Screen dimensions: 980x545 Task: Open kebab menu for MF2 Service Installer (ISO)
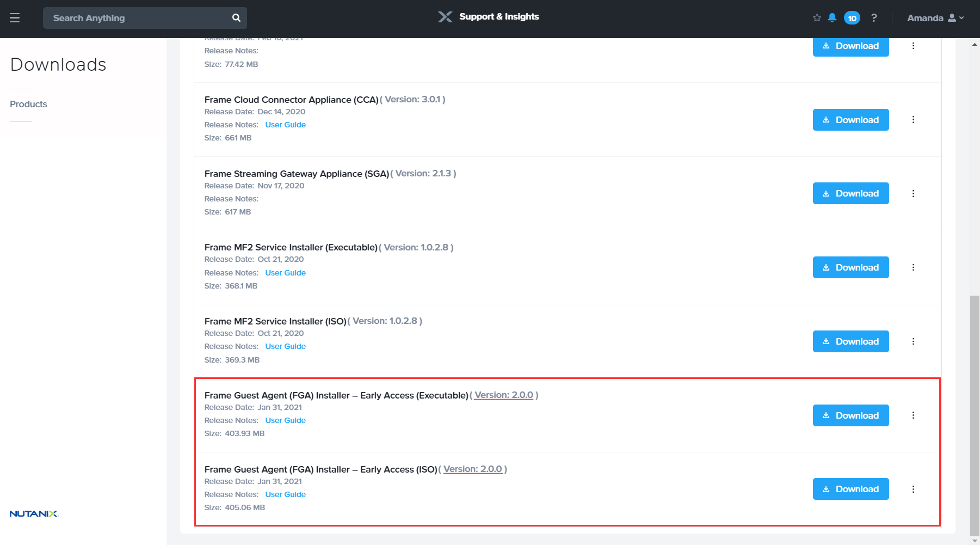(913, 341)
